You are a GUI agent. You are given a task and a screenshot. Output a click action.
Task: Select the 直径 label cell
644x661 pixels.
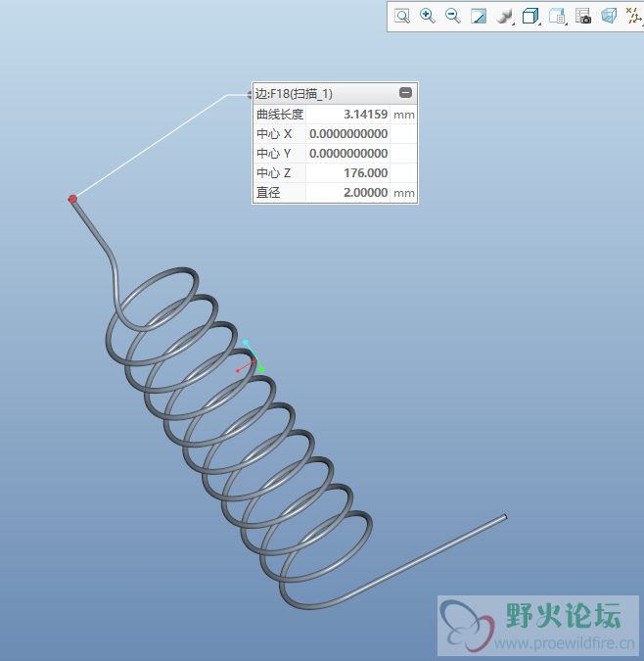[x=280, y=193]
